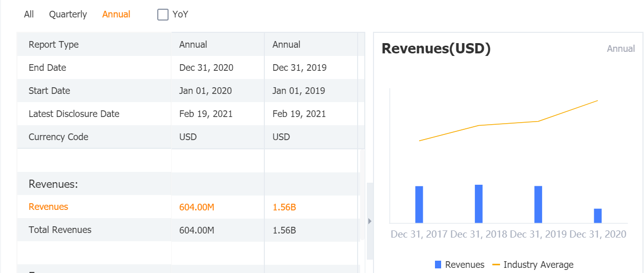Click the Total Revenues row label
This screenshot has height=273, width=644.
(x=60, y=230)
